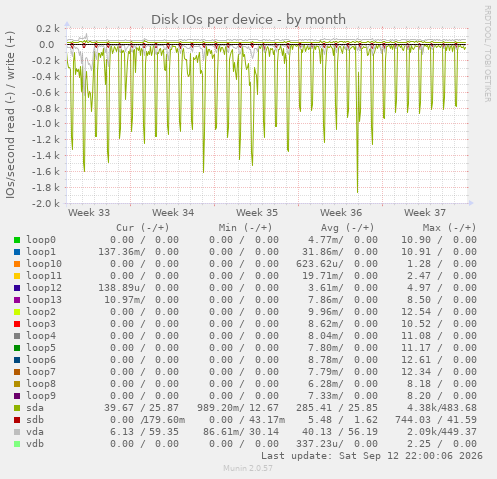Click the dark purple loop9 legend swatch

[17, 396]
